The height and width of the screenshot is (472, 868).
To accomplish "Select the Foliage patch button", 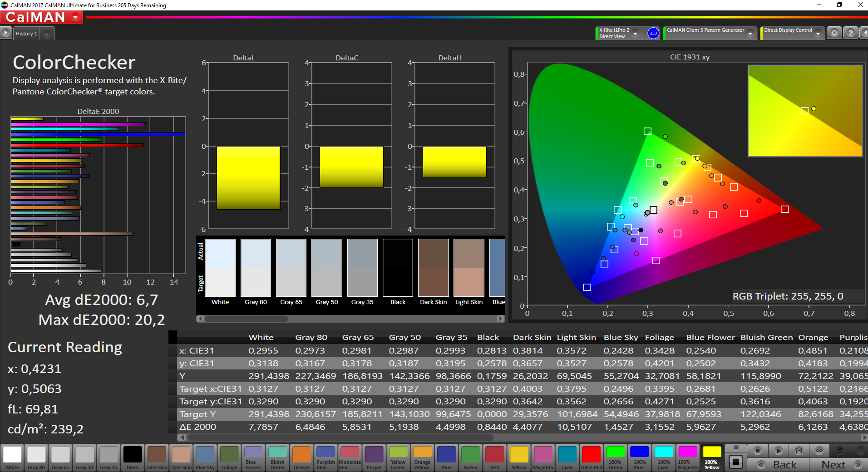I will pyautogui.click(x=229, y=457).
